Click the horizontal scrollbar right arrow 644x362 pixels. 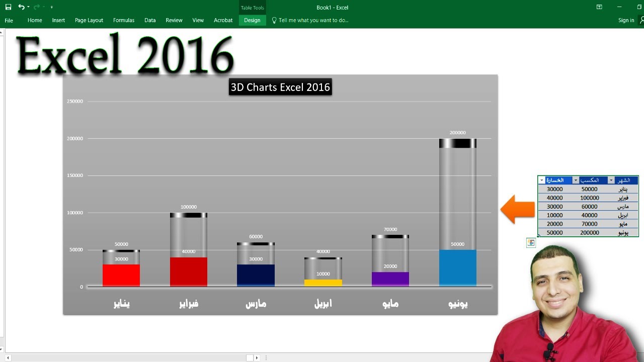[x=257, y=358]
